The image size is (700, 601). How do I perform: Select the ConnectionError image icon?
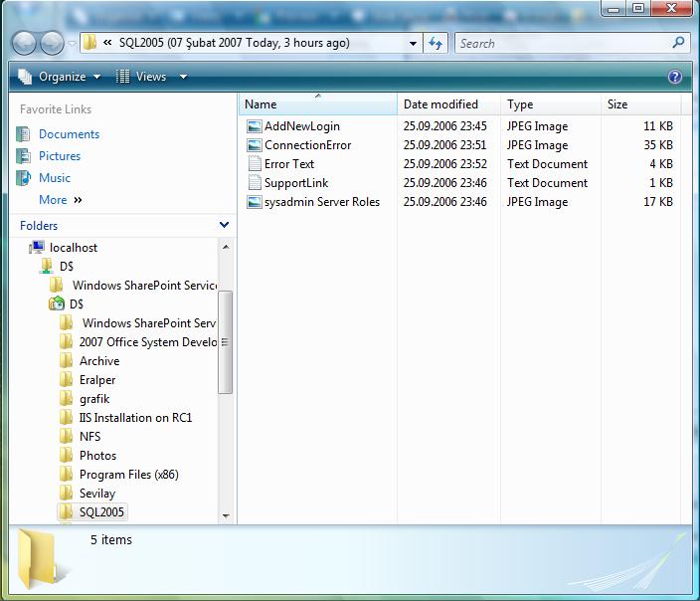(x=254, y=145)
